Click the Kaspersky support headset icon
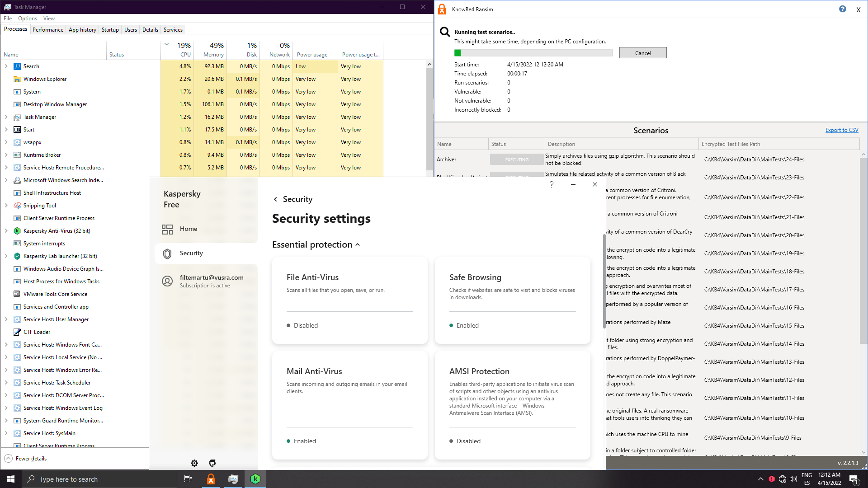Viewport: 868px width, 488px height. click(212, 463)
